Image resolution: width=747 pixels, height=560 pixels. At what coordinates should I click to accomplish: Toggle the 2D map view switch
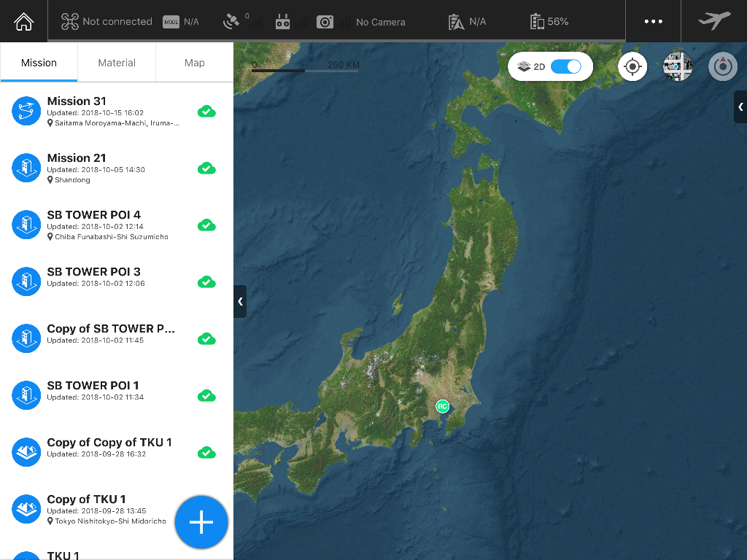pyautogui.click(x=565, y=66)
